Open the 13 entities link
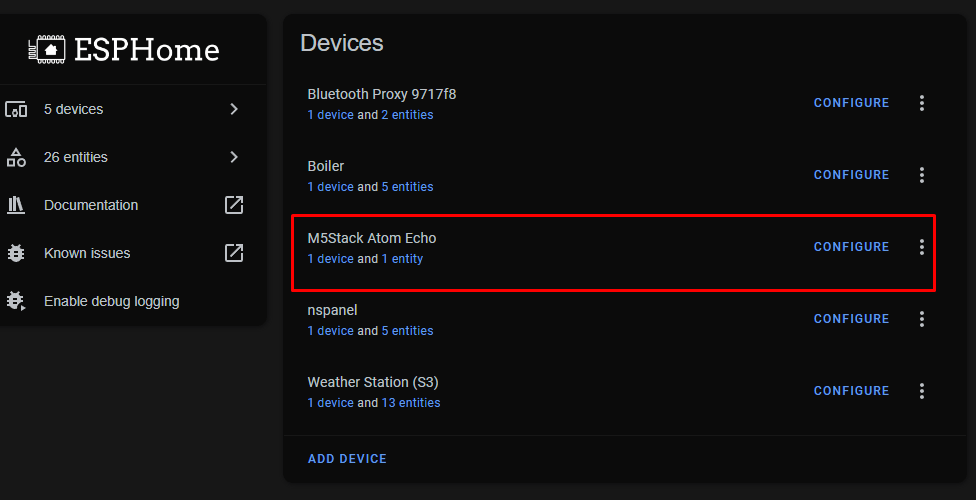The width and height of the screenshot is (976, 500). 411,403
